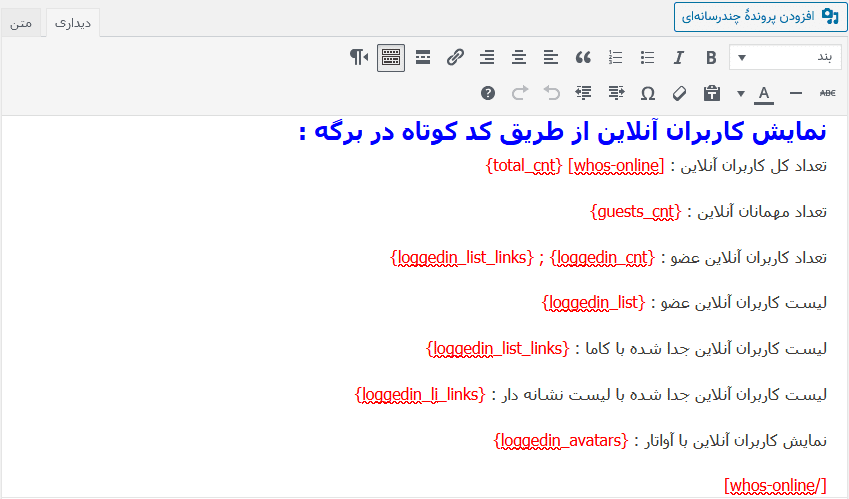Screen dimensions: 849x499
Task: Click the closing [/whos-online] shortcode
Action: (x=775, y=485)
